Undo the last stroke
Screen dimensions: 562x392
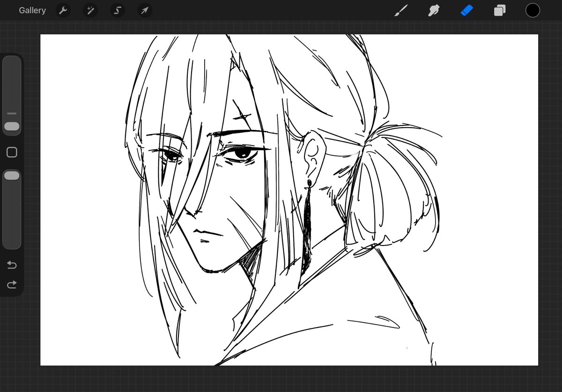[12, 265]
